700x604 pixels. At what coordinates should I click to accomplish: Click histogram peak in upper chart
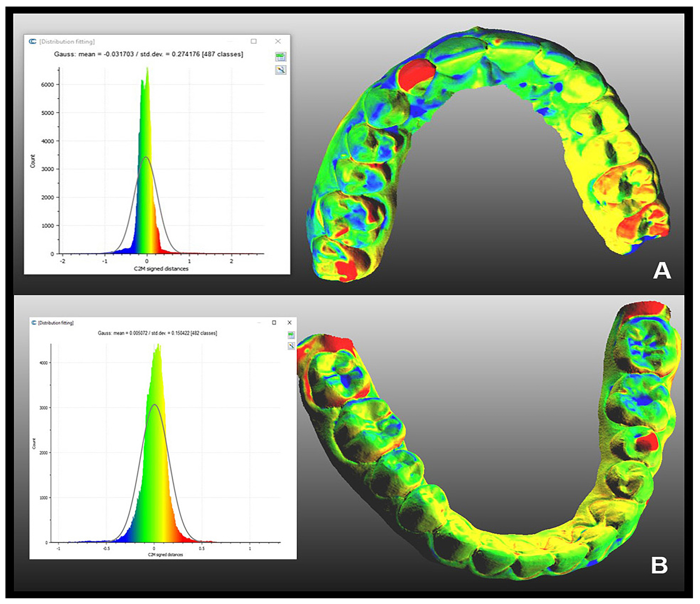(x=147, y=71)
